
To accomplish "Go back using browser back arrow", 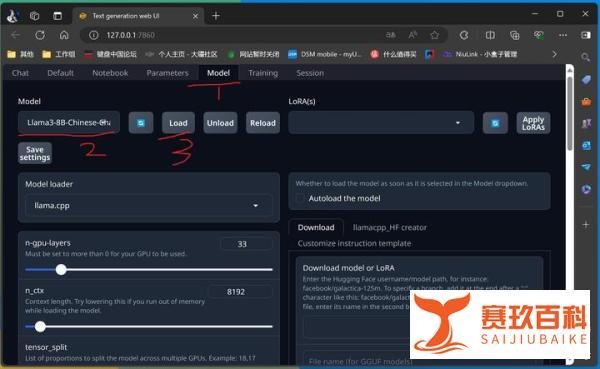I will 16,35.
